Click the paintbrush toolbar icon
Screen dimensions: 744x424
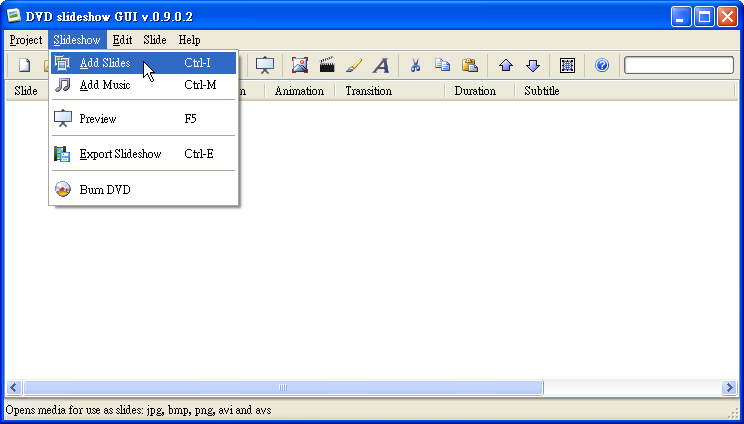pyautogui.click(x=354, y=65)
